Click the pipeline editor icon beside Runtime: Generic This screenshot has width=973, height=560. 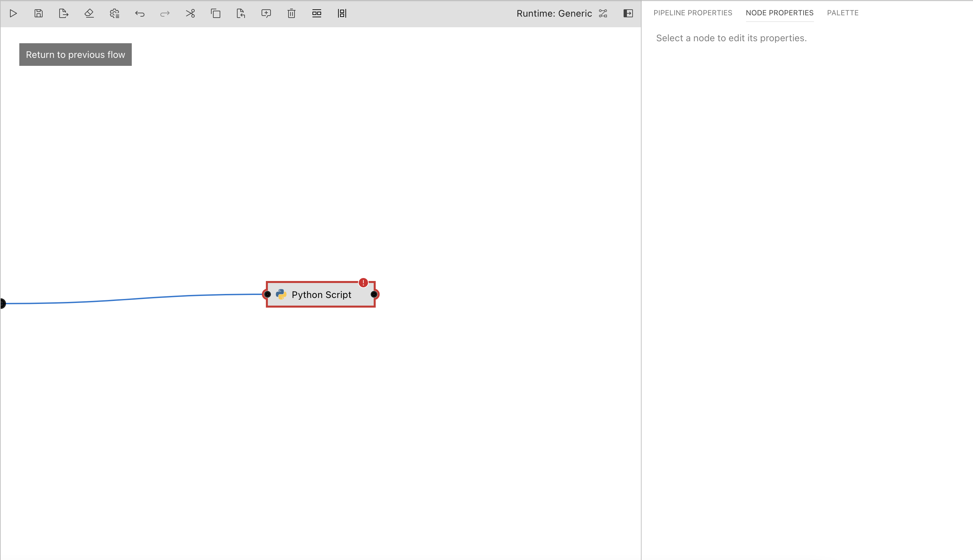(x=603, y=13)
